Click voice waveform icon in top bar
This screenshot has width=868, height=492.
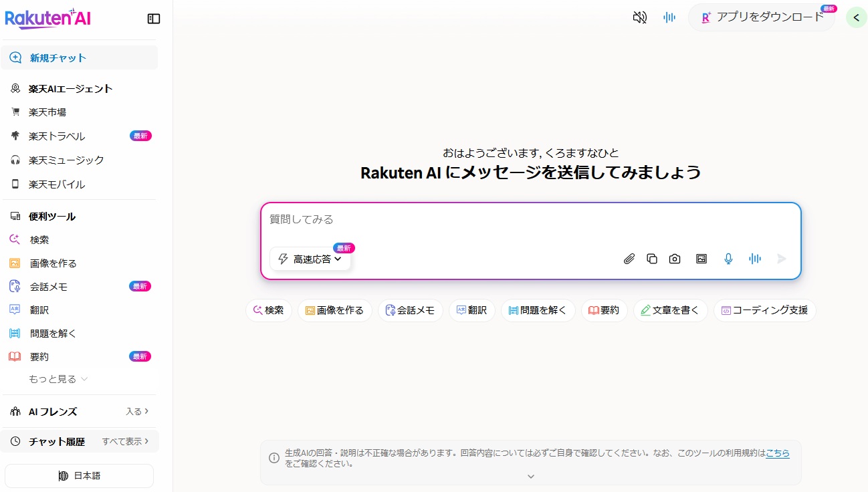click(669, 17)
